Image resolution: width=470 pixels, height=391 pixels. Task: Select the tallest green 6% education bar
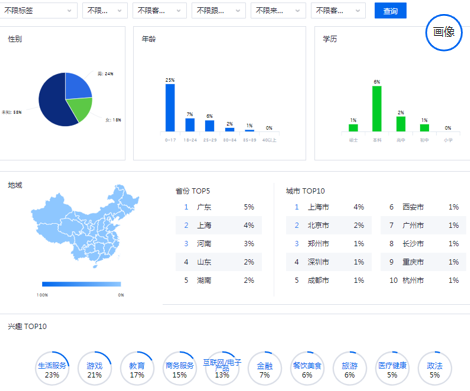point(377,109)
